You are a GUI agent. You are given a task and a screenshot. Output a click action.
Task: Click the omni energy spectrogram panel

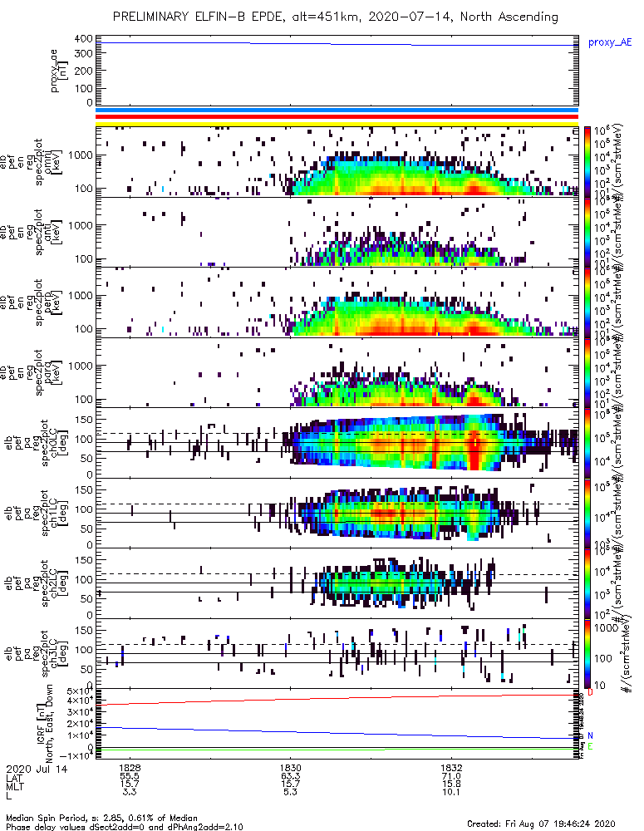coord(337,162)
